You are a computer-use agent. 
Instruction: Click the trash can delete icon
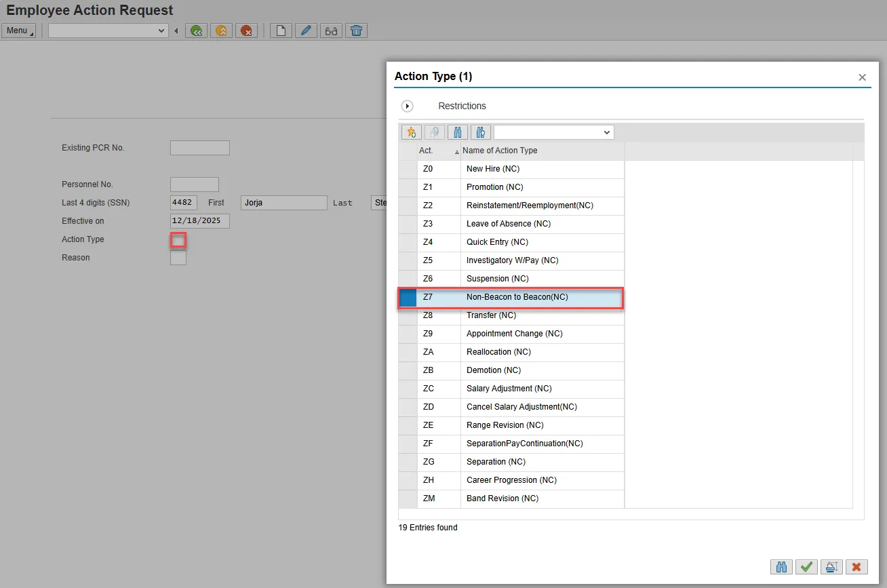tap(356, 31)
